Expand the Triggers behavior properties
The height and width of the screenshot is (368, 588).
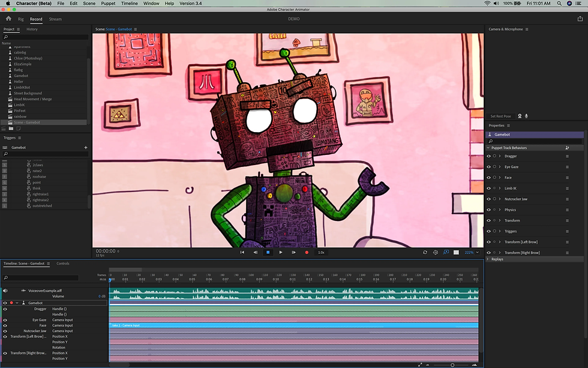500,232
